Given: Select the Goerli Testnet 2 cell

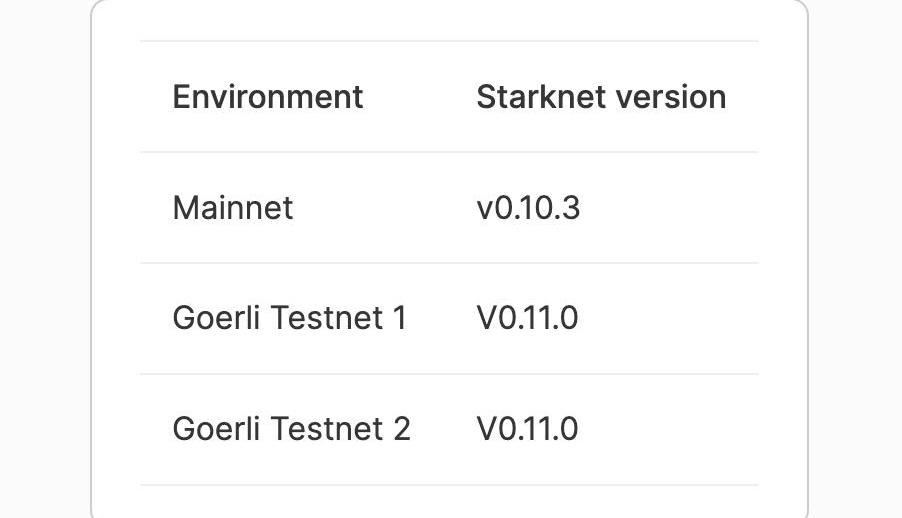Looking at the screenshot, I should pyautogui.click(x=291, y=429).
